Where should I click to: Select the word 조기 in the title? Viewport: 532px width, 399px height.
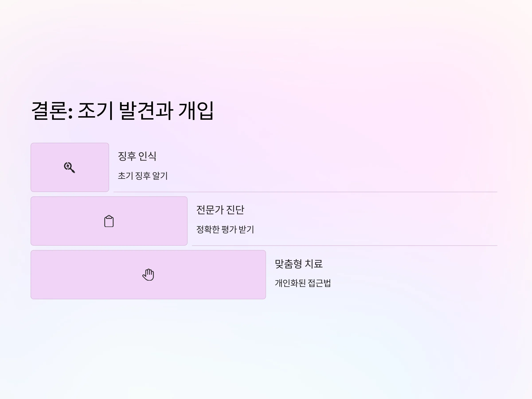[96, 111]
